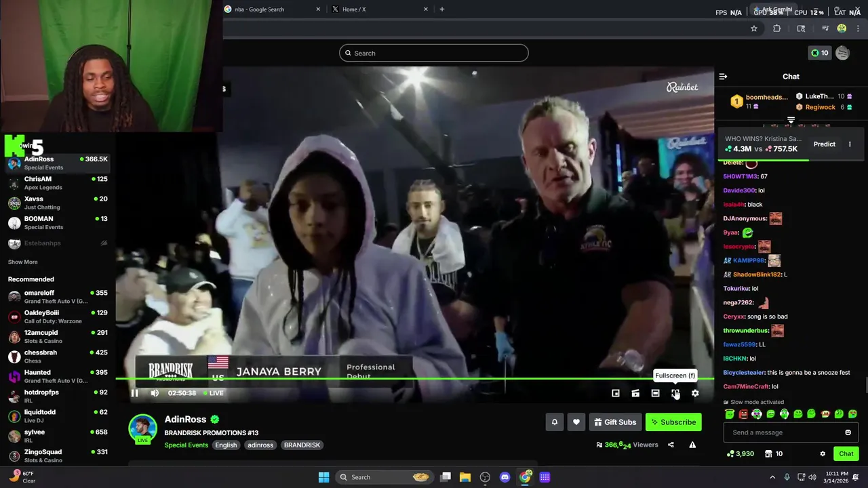Screen dimensions: 868x488
Task: Click the live stream progress bar
Action: coord(414,379)
